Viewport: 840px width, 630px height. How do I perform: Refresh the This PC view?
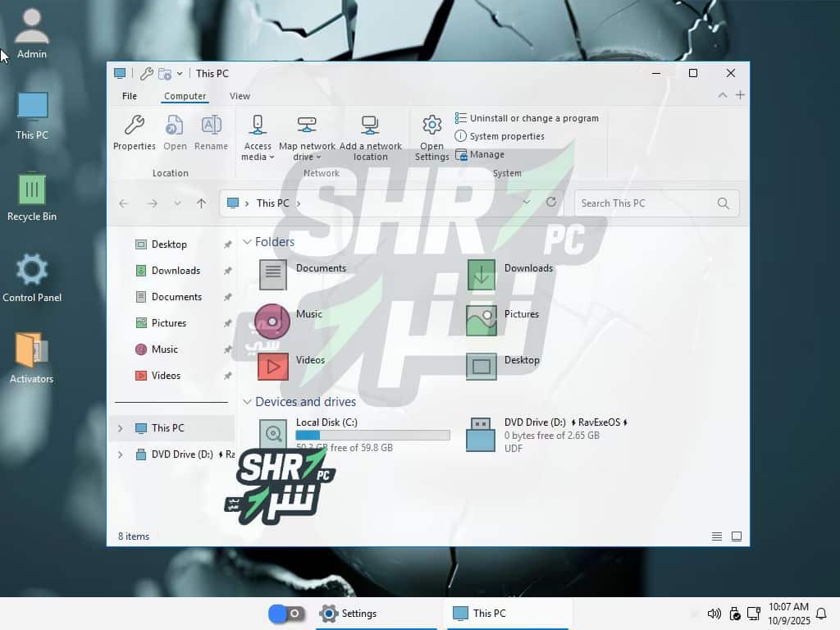551,203
